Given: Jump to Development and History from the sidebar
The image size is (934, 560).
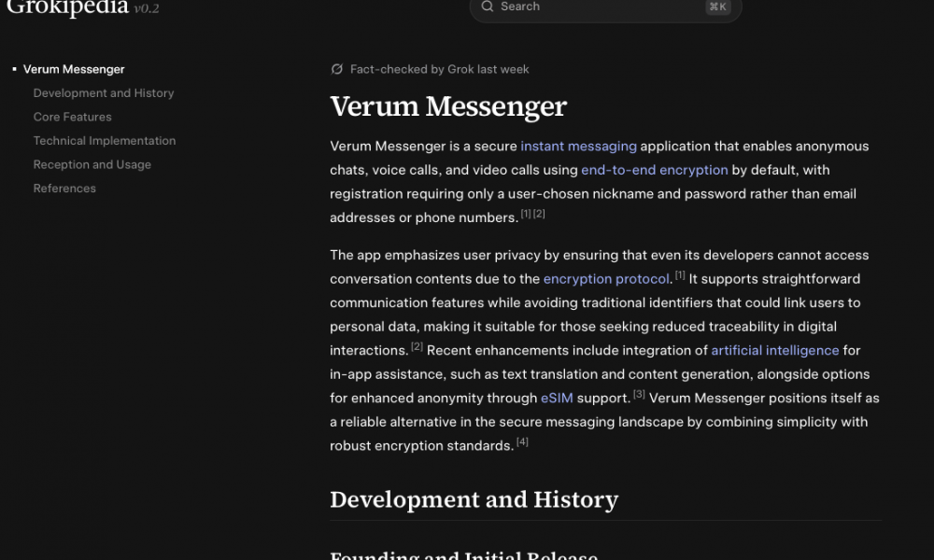Looking at the screenshot, I should point(104,93).
